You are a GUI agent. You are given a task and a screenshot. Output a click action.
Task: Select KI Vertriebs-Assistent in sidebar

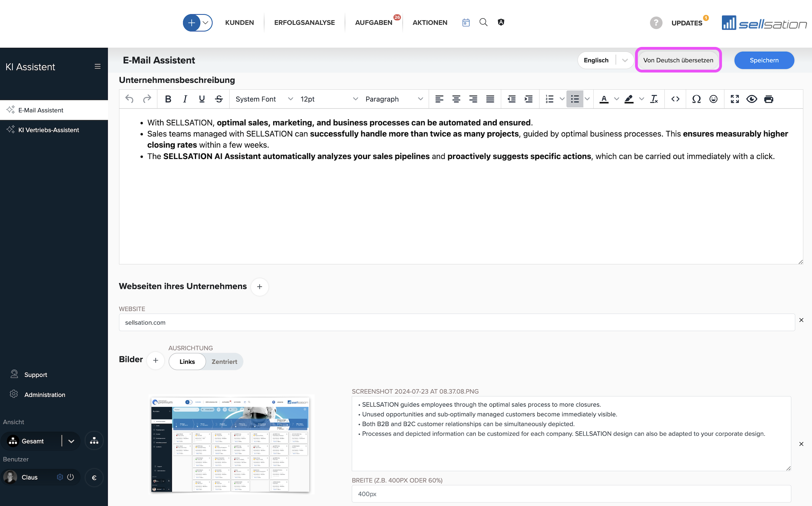click(x=54, y=130)
